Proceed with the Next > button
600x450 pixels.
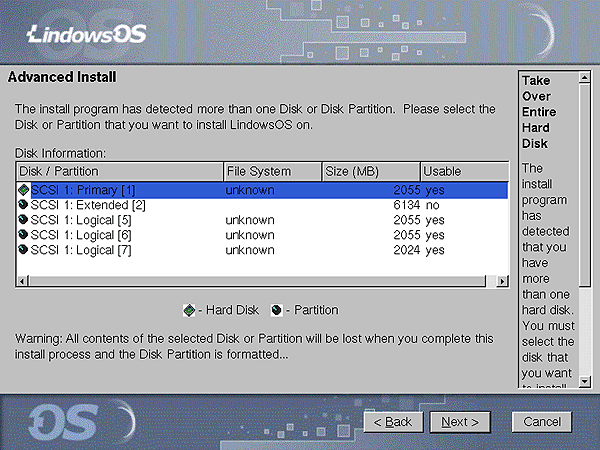[x=460, y=422]
